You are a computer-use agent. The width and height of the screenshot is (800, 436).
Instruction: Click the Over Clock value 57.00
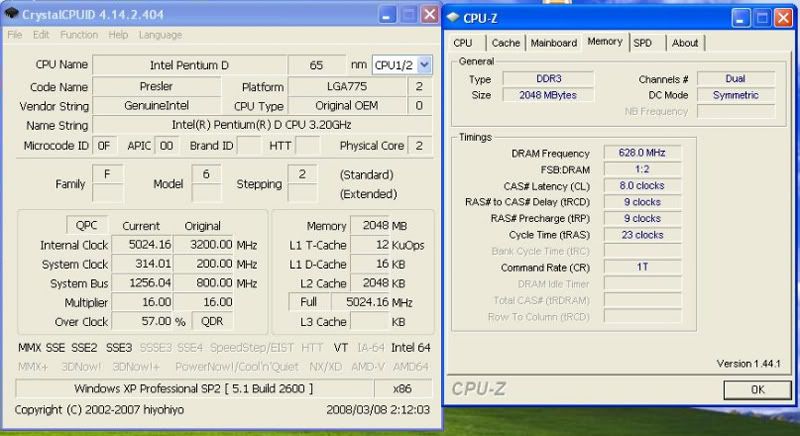(142, 321)
